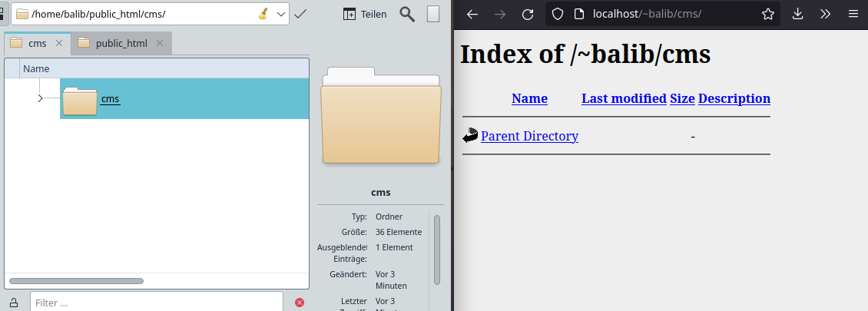Expand the location bar history dropdown

(280, 14)
